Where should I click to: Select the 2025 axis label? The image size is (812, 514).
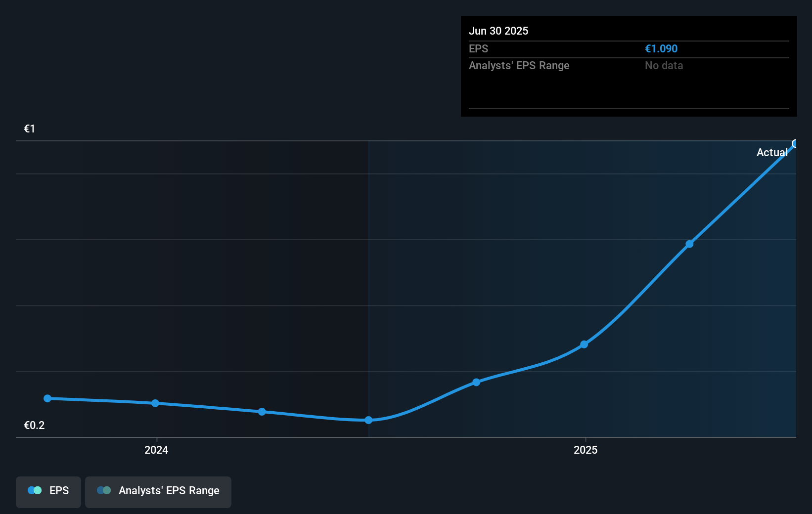click(x=586, y=450)
